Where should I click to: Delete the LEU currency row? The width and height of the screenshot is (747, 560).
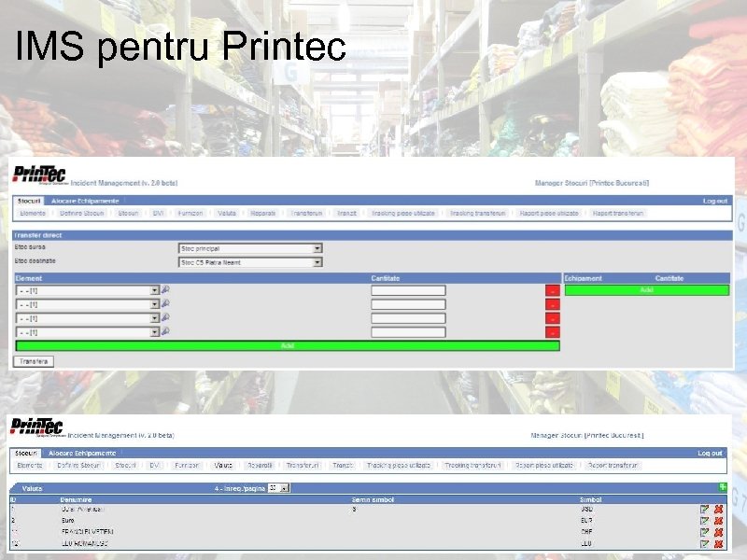(x=718, y=544)
